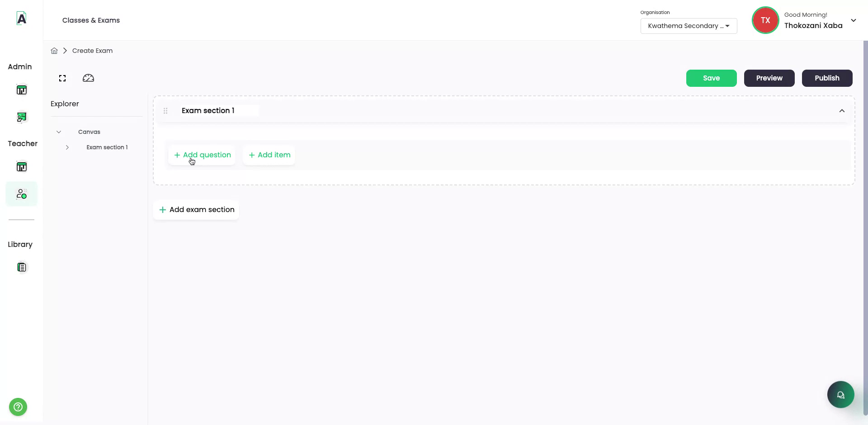Click the highlighted Classes & Exams sidebar icon
This screenshot has height=425, width=868.
pos(22,194)
